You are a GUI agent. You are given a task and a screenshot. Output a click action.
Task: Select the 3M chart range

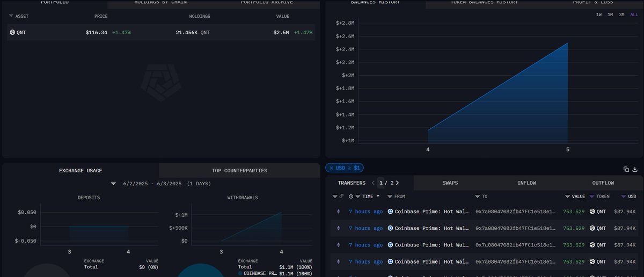click(621, 14)
